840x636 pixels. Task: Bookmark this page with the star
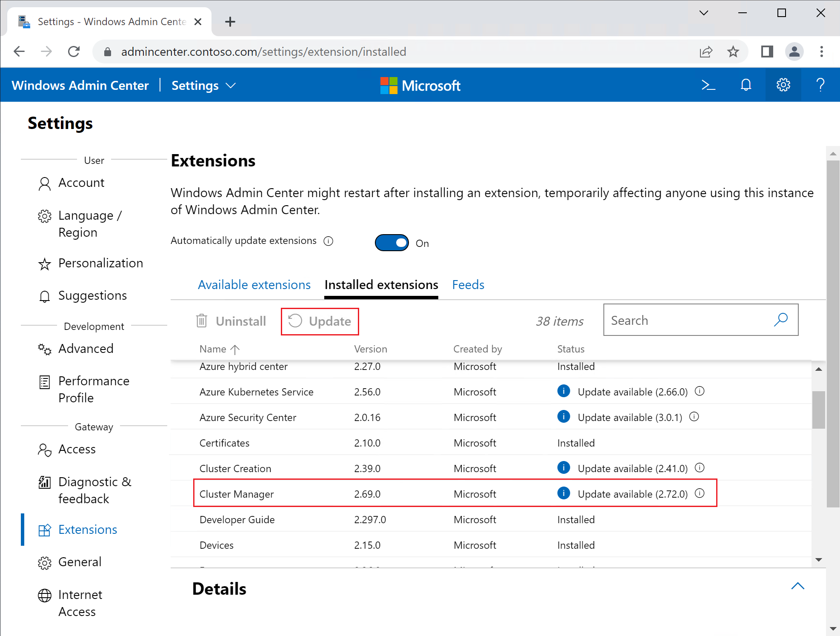point(733,52)
